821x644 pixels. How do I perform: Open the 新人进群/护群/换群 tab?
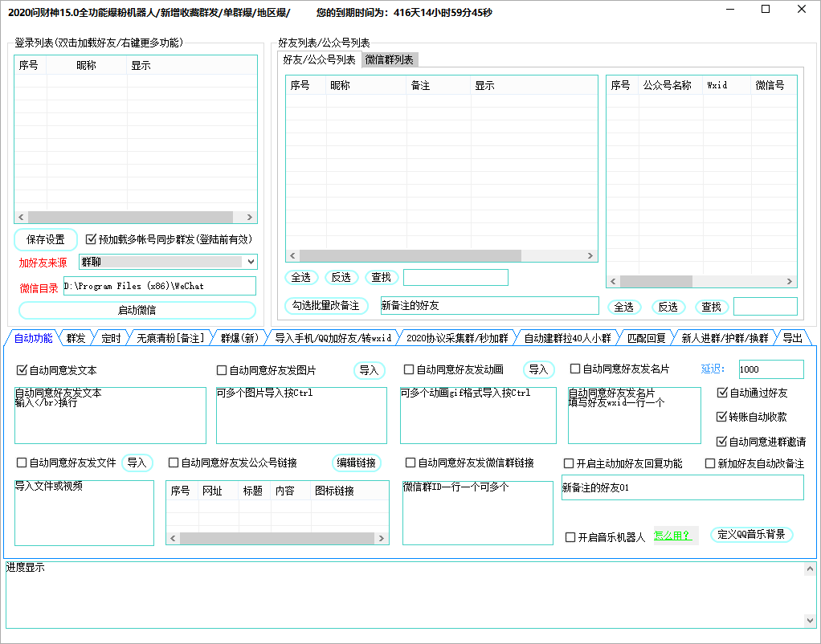tap(725, 338)
